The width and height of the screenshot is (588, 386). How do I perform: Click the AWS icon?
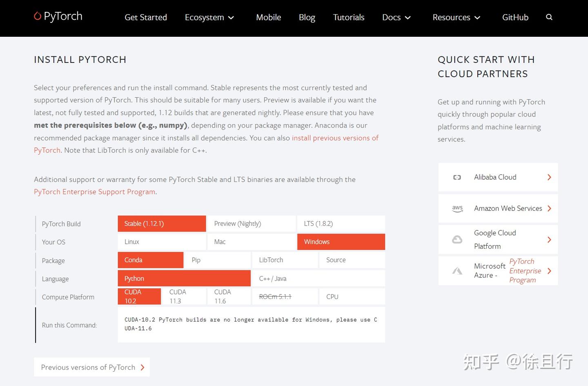tap(457, 208)
